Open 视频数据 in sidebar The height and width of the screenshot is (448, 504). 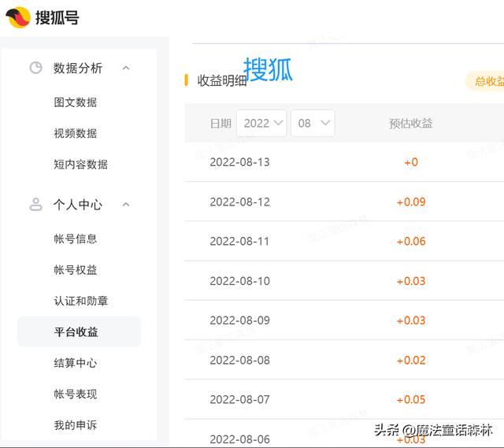coord(76,133)
